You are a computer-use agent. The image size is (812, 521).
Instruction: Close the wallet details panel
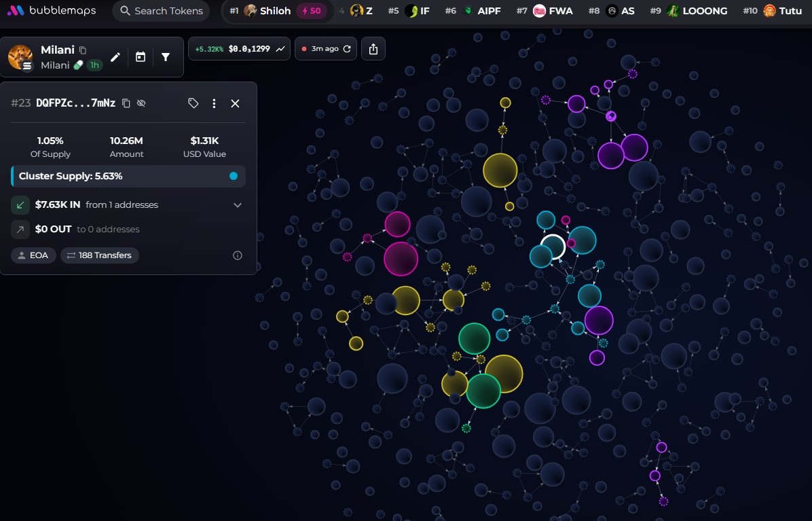point(235,103)
